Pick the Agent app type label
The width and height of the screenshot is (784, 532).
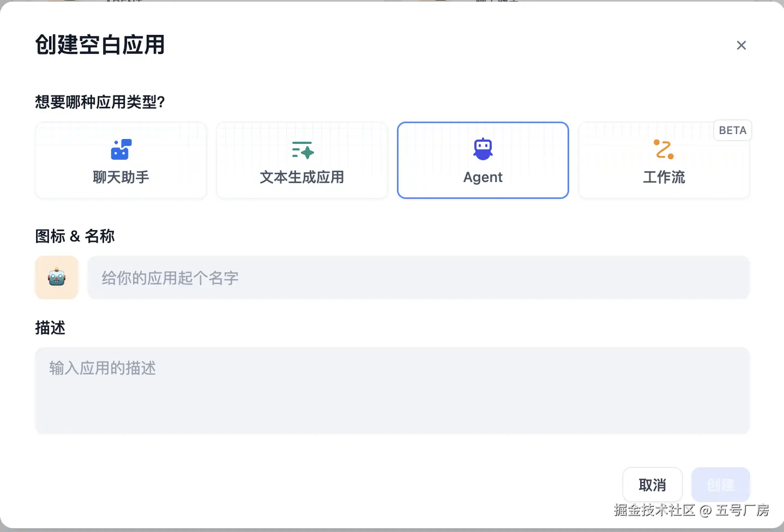pyautogui.click(x=483, y=177)
